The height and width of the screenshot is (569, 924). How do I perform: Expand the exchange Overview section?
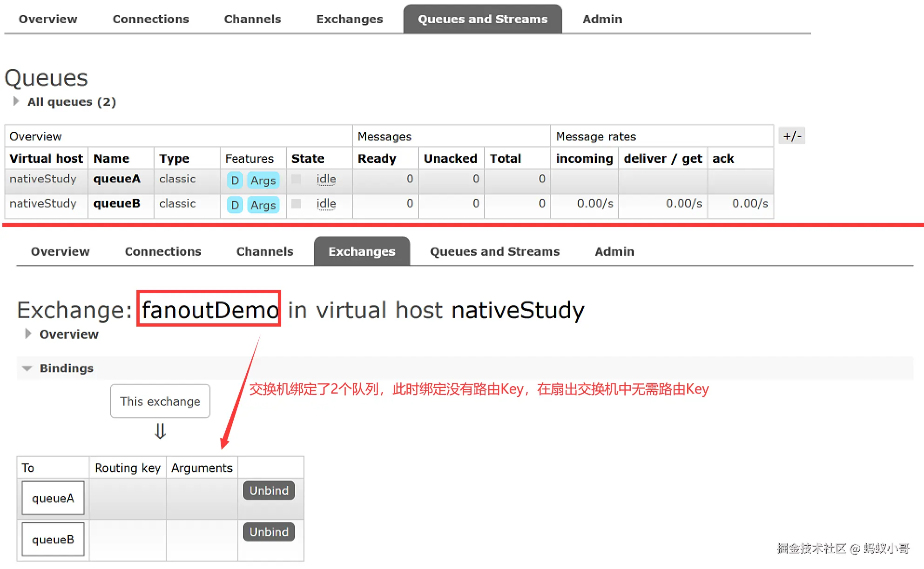68,335
